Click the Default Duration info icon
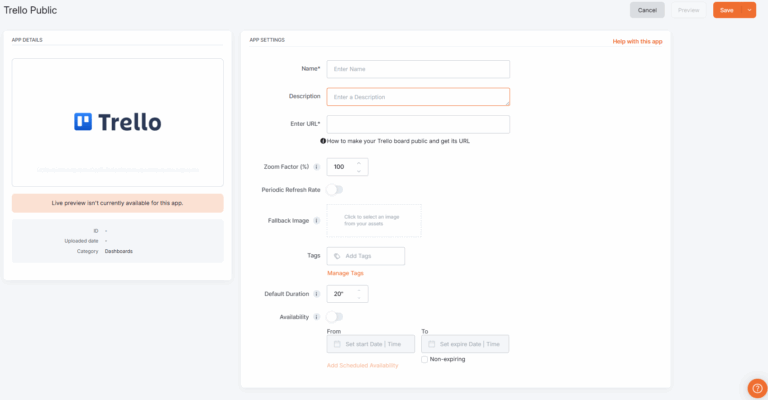Image resolution: width=768 pixels, height=400 pixels. click(316, 294)
